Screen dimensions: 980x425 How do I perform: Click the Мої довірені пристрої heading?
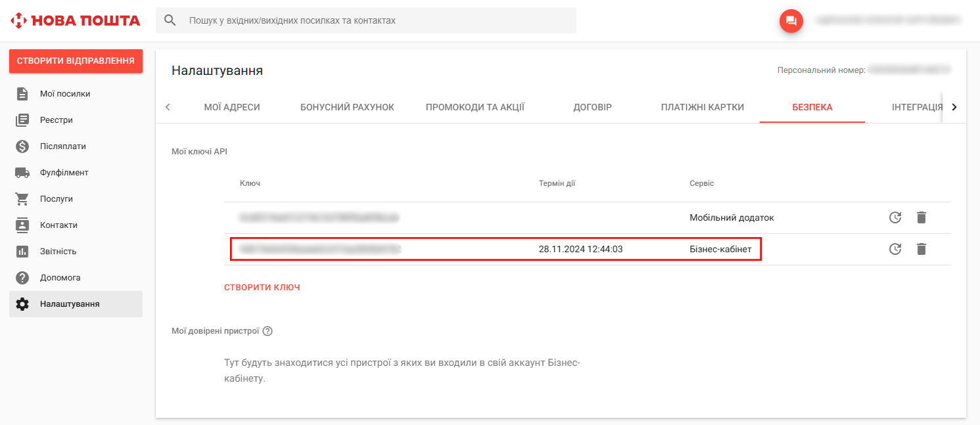coord(216,331)
